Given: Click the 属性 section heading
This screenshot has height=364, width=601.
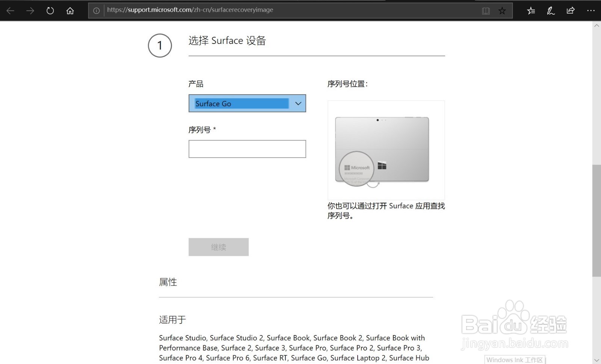Looking at the screenshot, I should 168,282.
